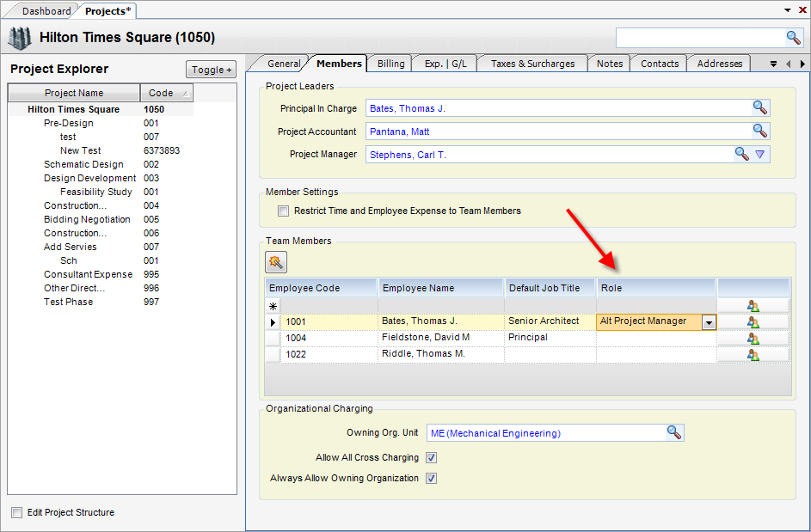Uncheck Always Allow Owning Organization
This screenshot has height=532, width=811.
[432, 478]
